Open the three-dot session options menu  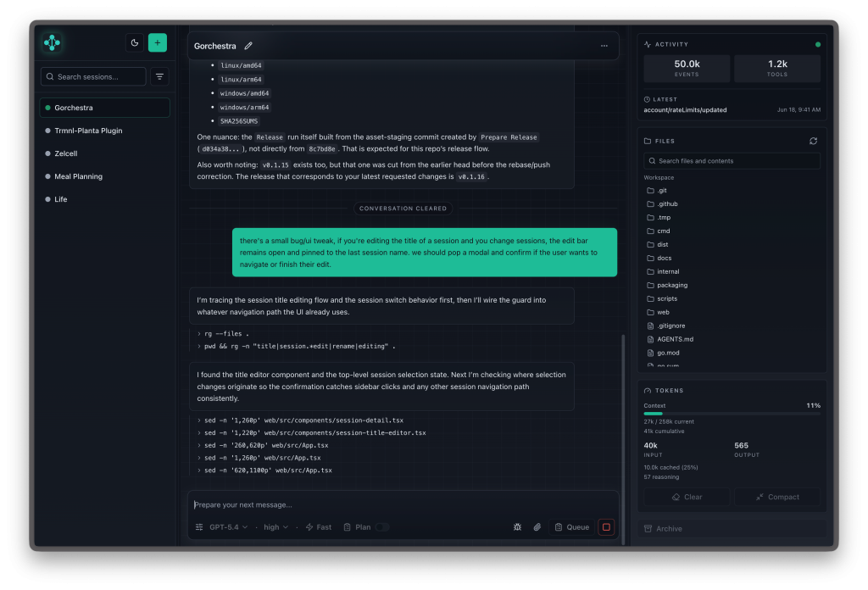(x=604, y=46)
